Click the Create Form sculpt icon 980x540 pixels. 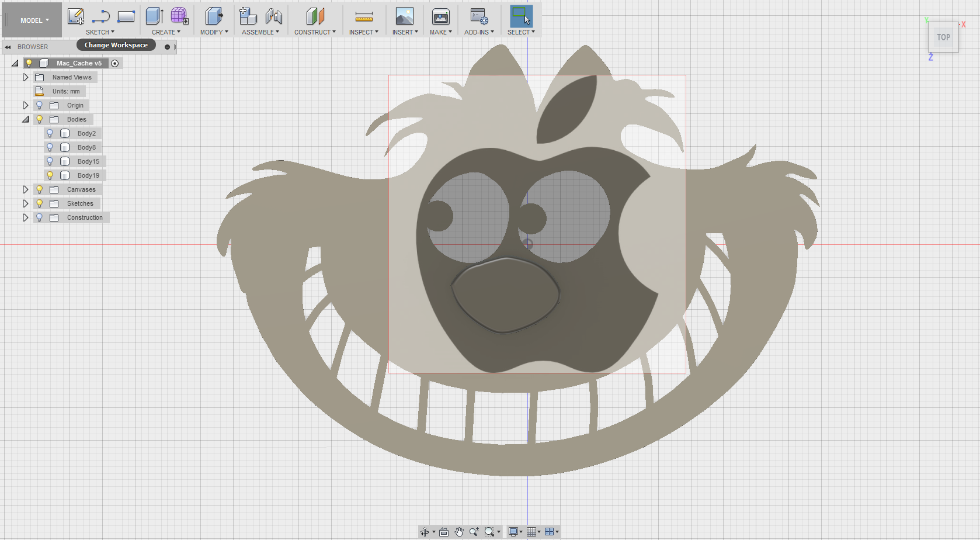[180, 16]
